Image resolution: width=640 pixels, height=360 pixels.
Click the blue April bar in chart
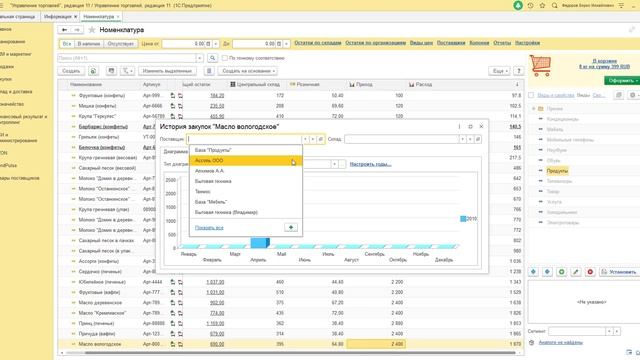[x=260, y=243]
